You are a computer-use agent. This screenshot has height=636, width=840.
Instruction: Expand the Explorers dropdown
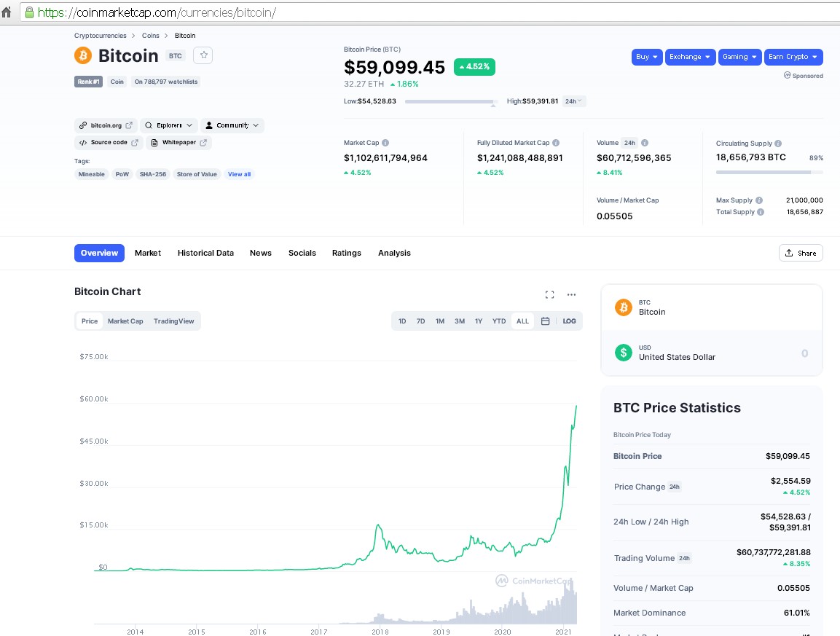point(169,125)
